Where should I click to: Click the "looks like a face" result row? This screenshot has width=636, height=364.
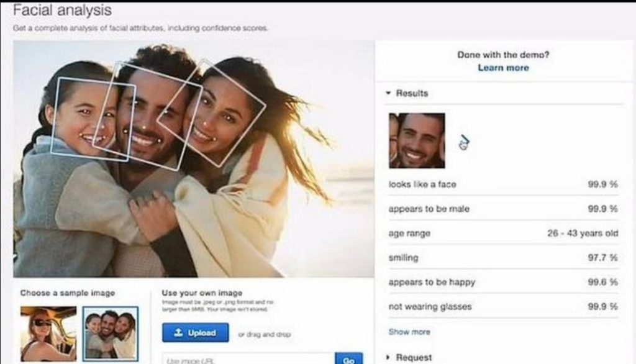coord(502,184)
